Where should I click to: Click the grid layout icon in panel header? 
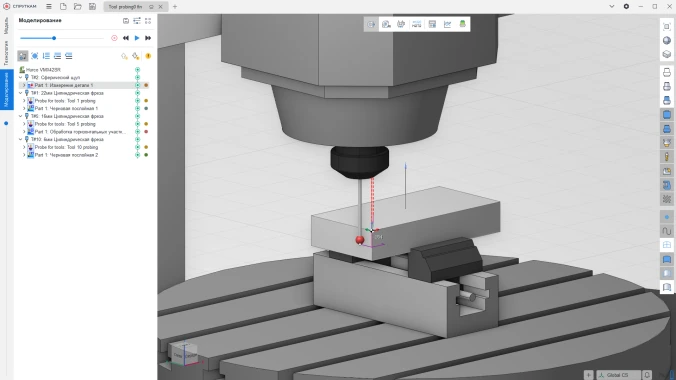[x=148, y=21]
